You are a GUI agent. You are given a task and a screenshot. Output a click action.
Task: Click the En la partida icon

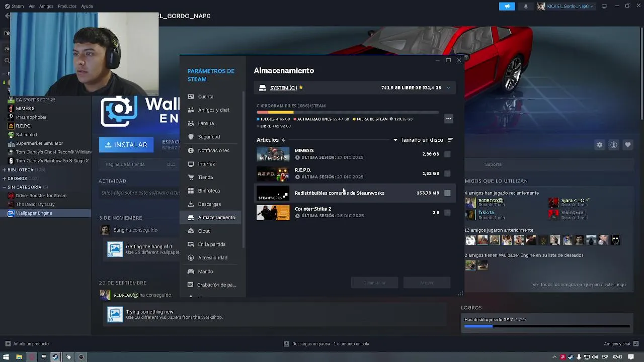click(x=191, y=244)
